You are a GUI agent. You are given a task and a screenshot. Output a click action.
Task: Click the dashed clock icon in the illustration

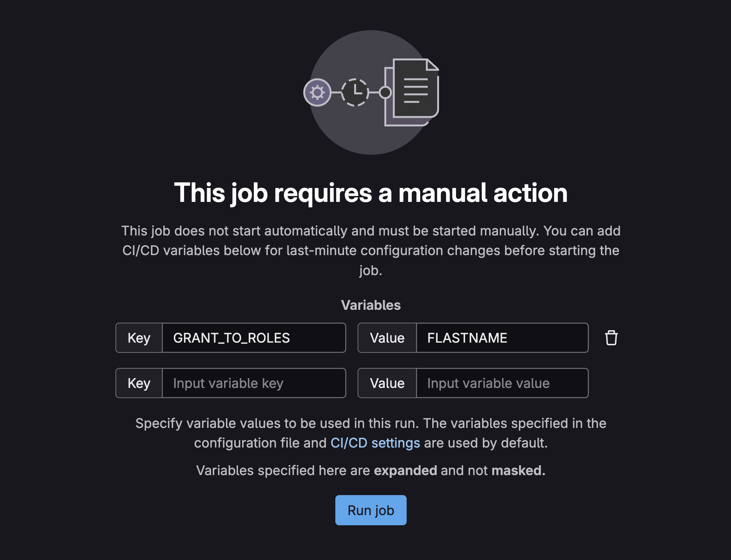[x=355, y=92]
